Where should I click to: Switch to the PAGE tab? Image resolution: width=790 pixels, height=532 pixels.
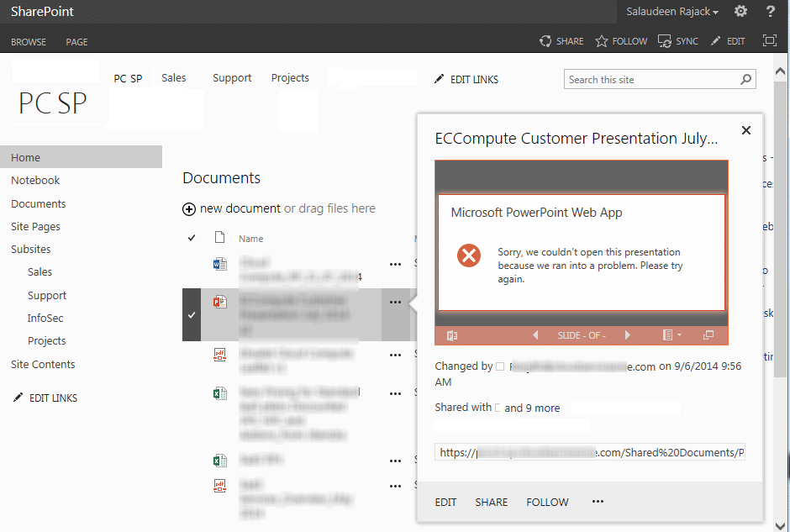tap(75, 41)
